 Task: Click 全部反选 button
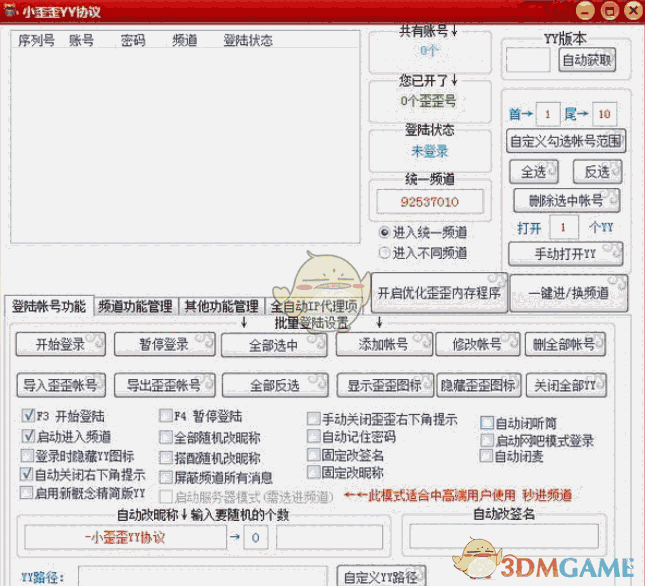[275, 385]
